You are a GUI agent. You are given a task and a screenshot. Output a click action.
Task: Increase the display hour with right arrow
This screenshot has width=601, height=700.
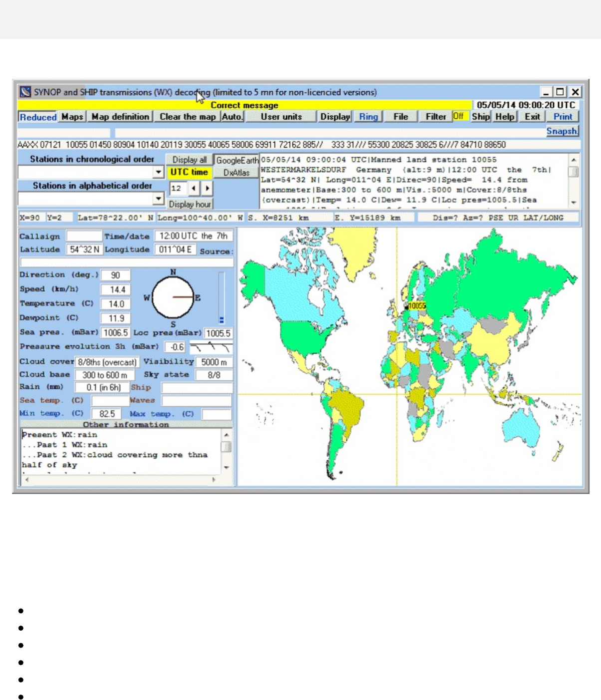coord(206,189)
